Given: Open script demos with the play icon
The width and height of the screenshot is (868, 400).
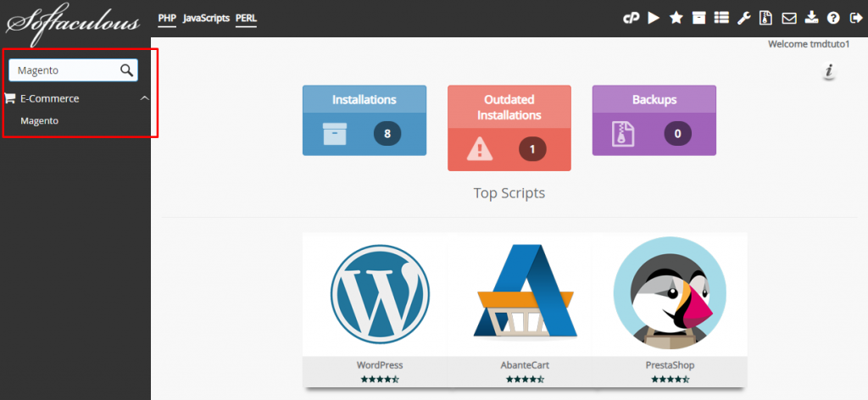Looking at the screenshot, I should [x=654, y=18].
